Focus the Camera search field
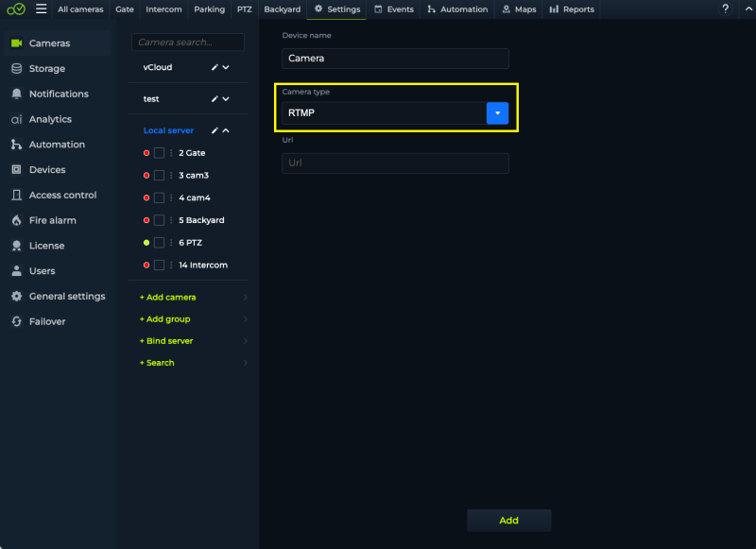Screen dimensions: 756x549 point(187,43)
